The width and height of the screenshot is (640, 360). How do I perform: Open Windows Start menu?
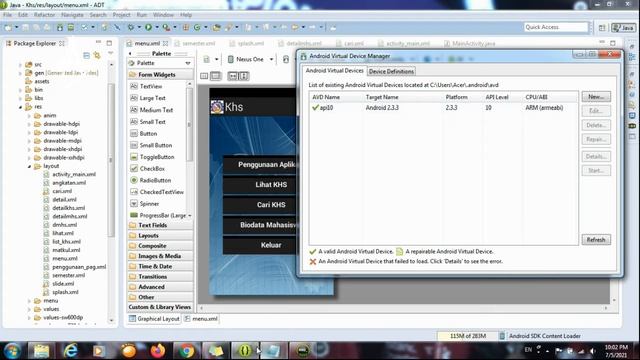click(12, 351)
